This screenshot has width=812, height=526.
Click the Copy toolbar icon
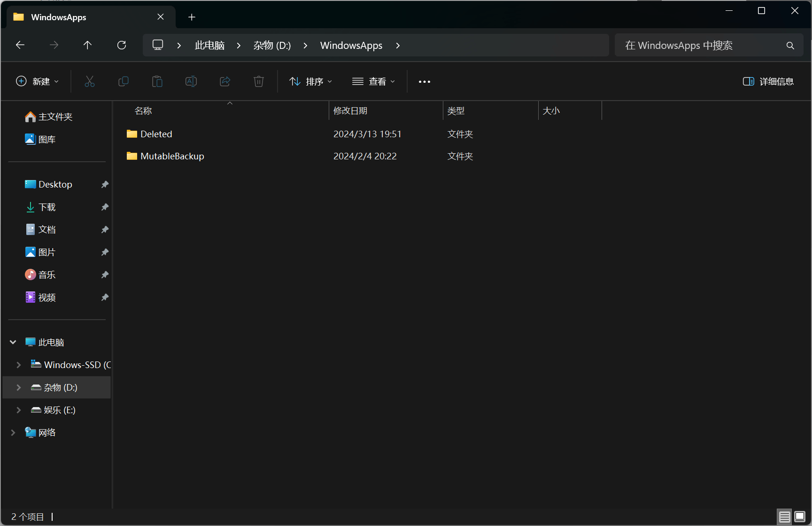click(x=124, y=81)
